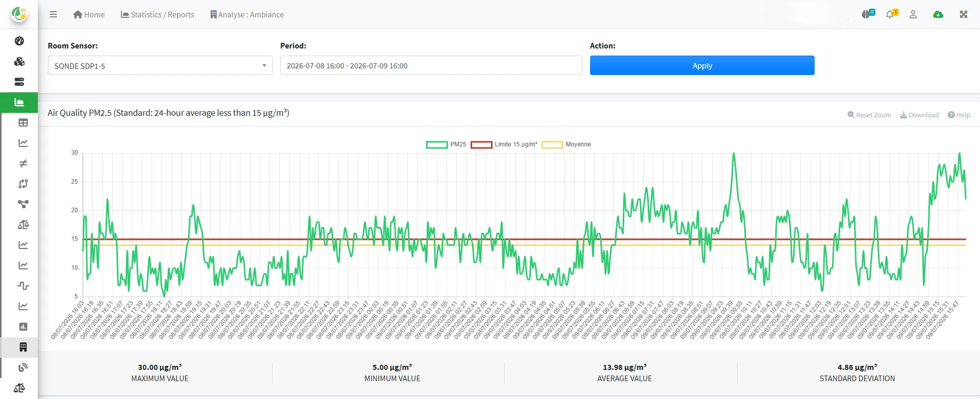Click the notifications bell icon

coord(891,14)
